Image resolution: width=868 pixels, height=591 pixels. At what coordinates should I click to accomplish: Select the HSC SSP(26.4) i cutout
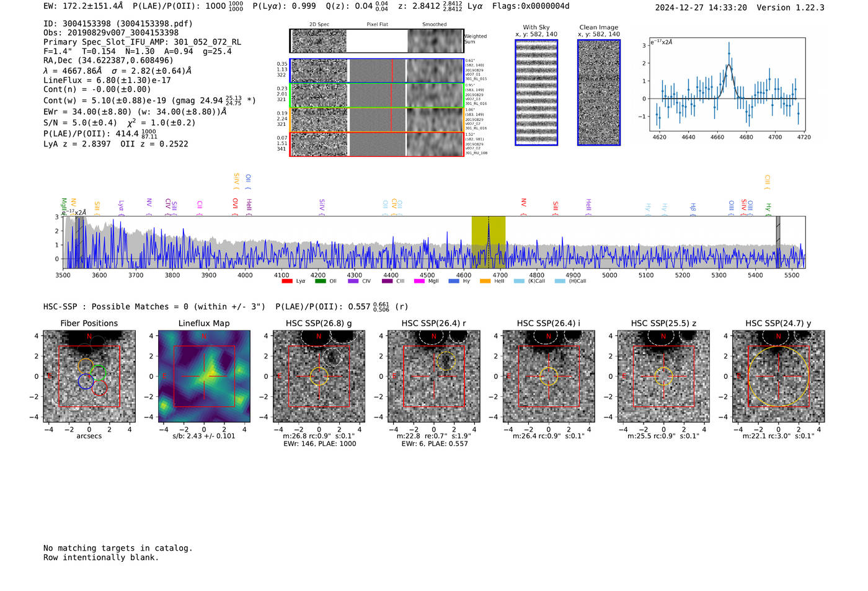548,376
